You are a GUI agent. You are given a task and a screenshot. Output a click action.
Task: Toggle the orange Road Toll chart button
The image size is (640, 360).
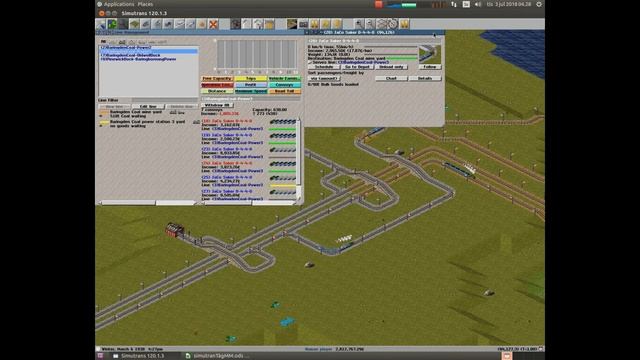pyautogui.click(x=284, y=91)
